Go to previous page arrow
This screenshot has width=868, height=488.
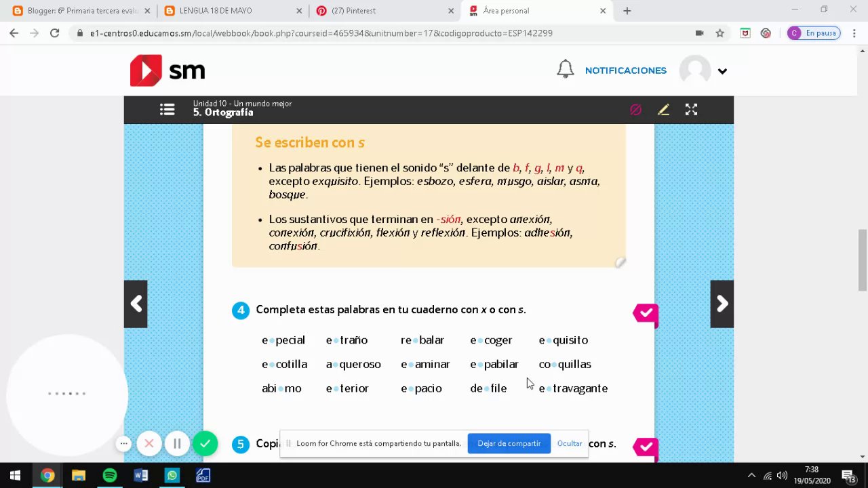136,304
